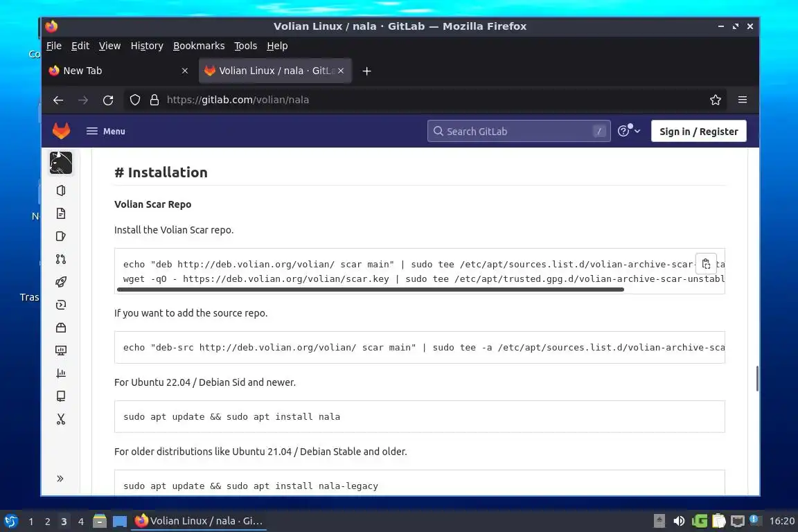This screenshot has height=532, width=798.
Task: Open clipboard manager tray icon
Action: (718, 521)
